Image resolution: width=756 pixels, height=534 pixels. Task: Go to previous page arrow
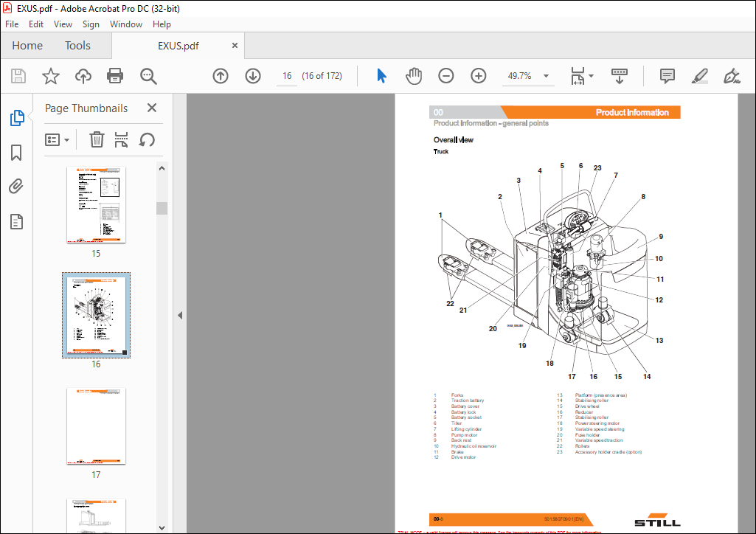click(x=221, y=76)
